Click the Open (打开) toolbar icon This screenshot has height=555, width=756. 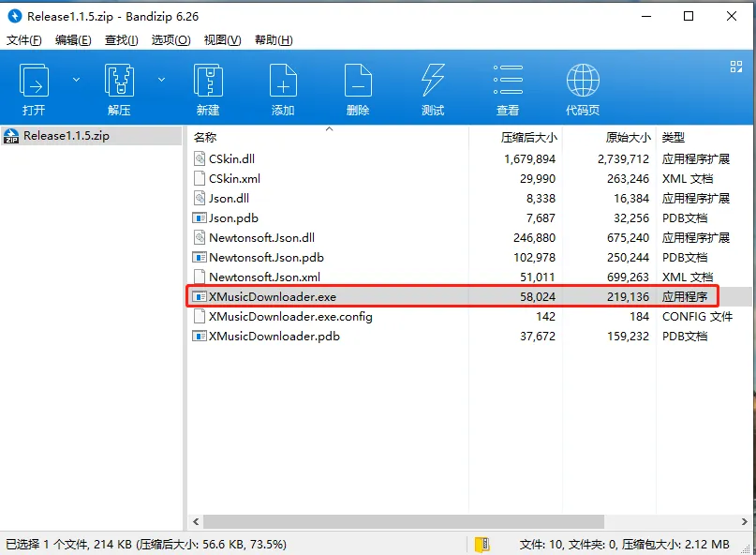[x=34, y=80]
